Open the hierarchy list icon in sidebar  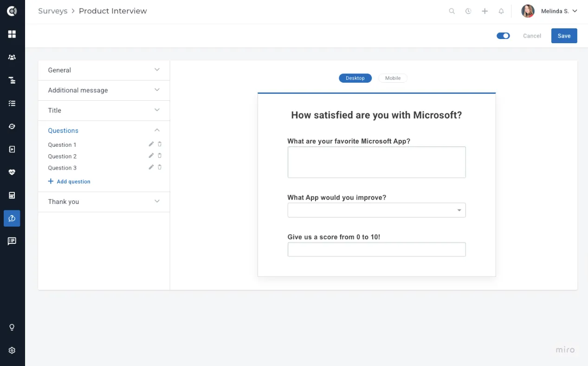point(12,80)
